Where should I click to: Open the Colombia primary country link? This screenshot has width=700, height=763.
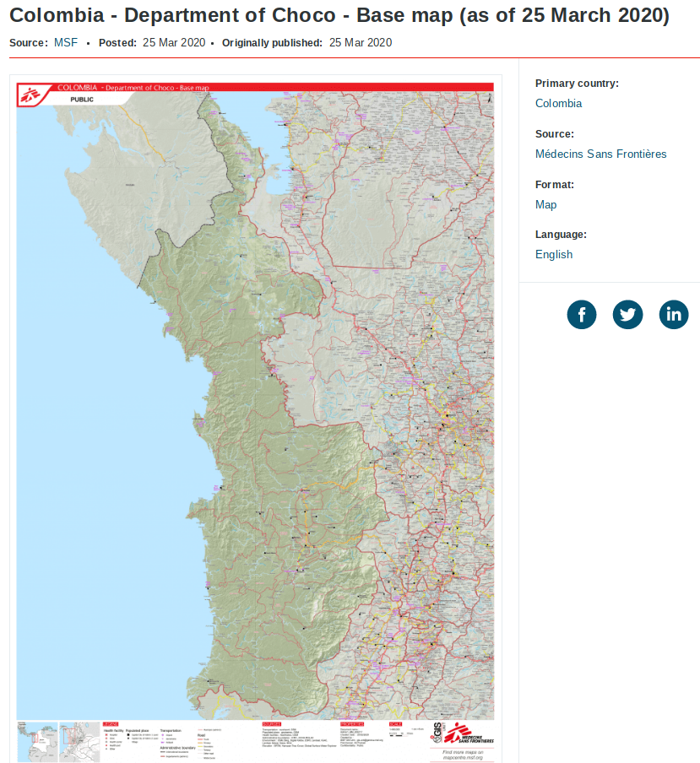tap(558, 103)
